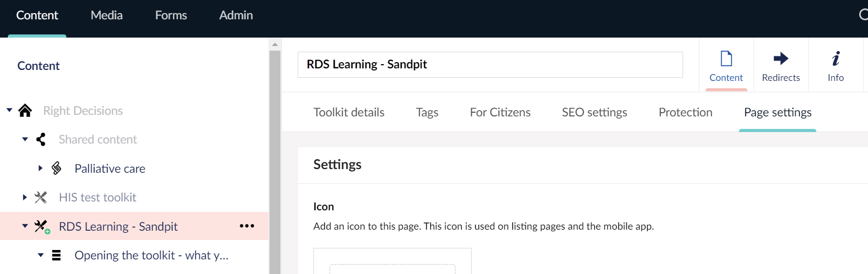Screen dimensions: 868x274
Task: Open the Content app document icon
Action: (x=726, y=58)
